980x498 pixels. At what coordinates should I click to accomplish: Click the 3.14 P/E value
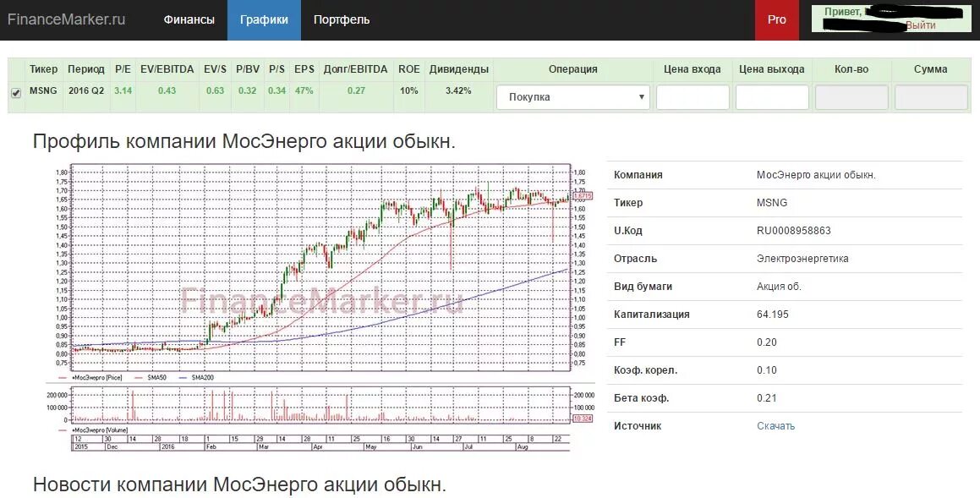pos(123,90)
